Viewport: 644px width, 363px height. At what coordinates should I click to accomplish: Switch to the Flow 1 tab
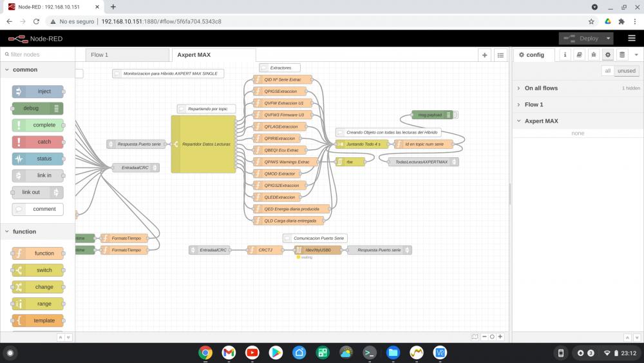128,55
